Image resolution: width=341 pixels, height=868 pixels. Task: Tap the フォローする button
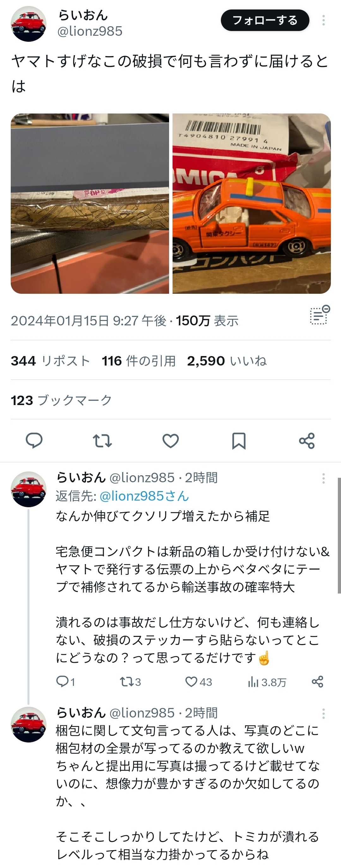click(265, 20)
